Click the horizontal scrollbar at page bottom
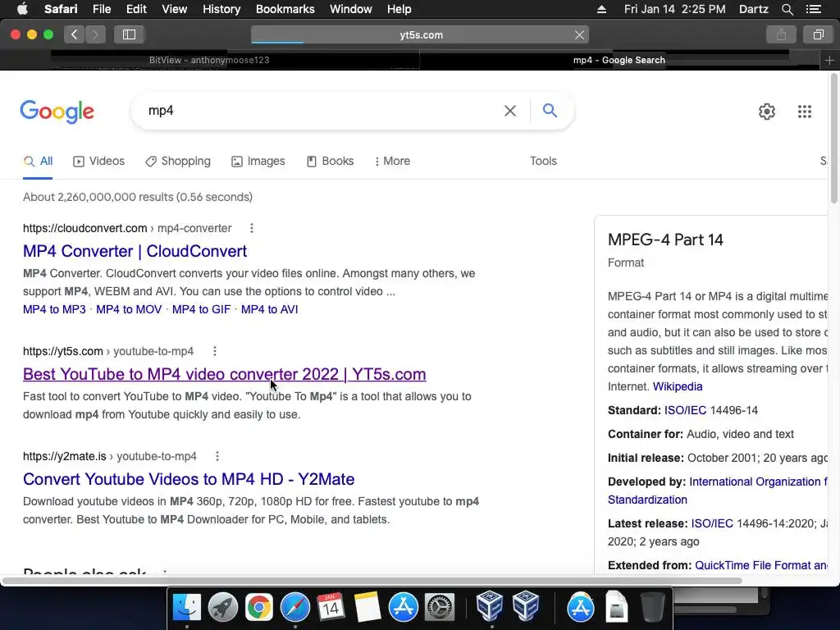840x630 pixels. (x=372, y=582)
